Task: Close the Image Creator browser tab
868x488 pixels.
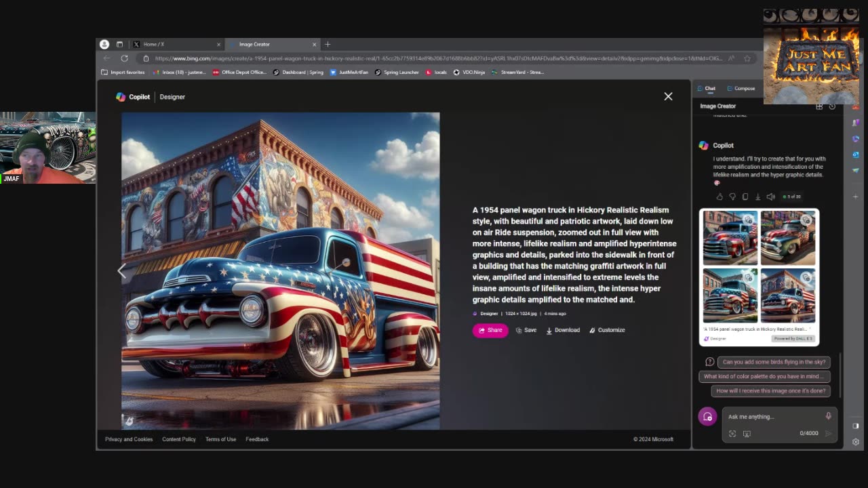Action: pos(314,44)
